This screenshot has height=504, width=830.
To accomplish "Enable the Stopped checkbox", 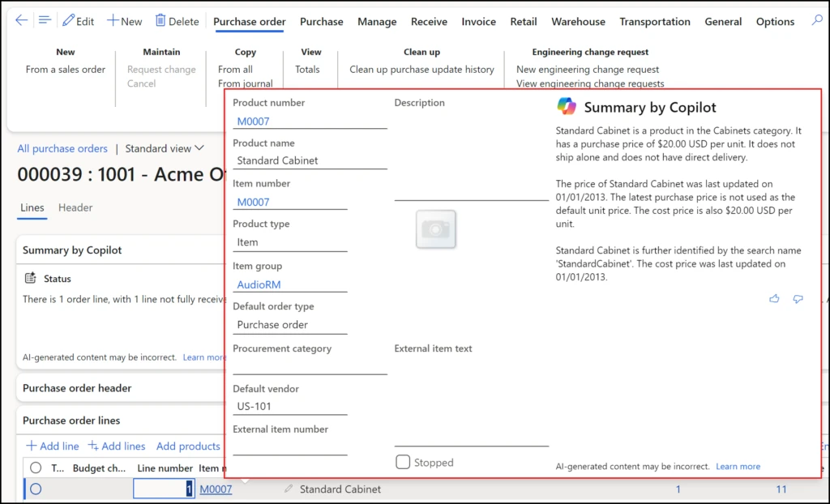I will point(403,462).
